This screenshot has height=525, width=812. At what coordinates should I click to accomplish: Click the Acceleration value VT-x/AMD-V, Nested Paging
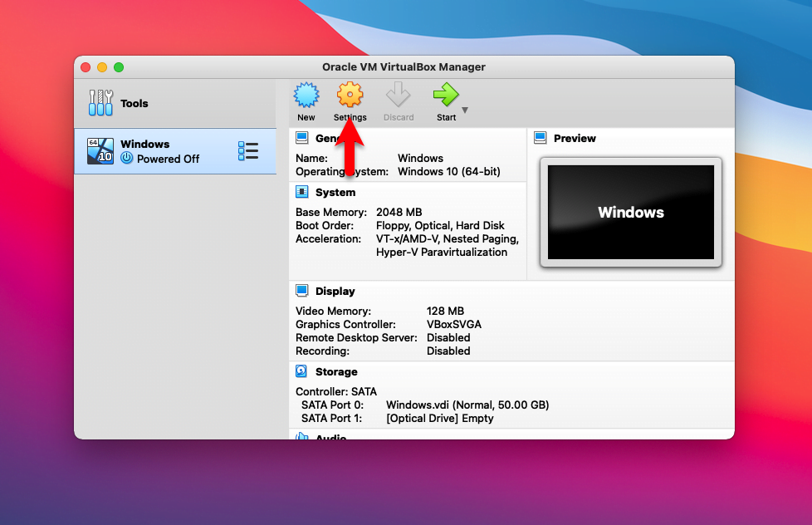pos(448,239)
